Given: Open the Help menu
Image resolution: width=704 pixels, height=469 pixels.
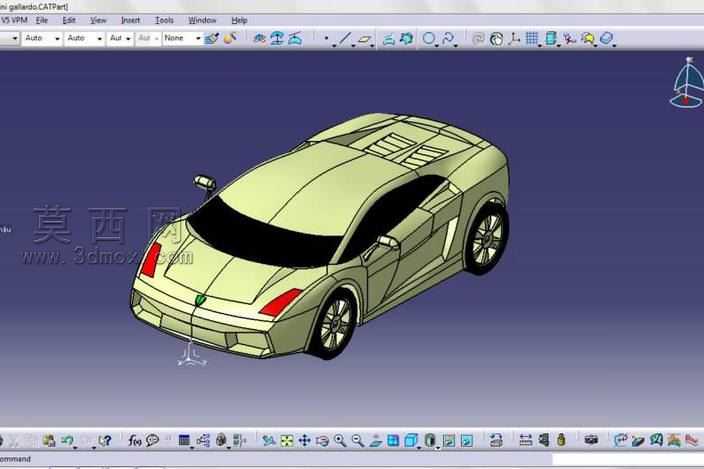Looking at the screenshot, I should click(x=239, y=20).
